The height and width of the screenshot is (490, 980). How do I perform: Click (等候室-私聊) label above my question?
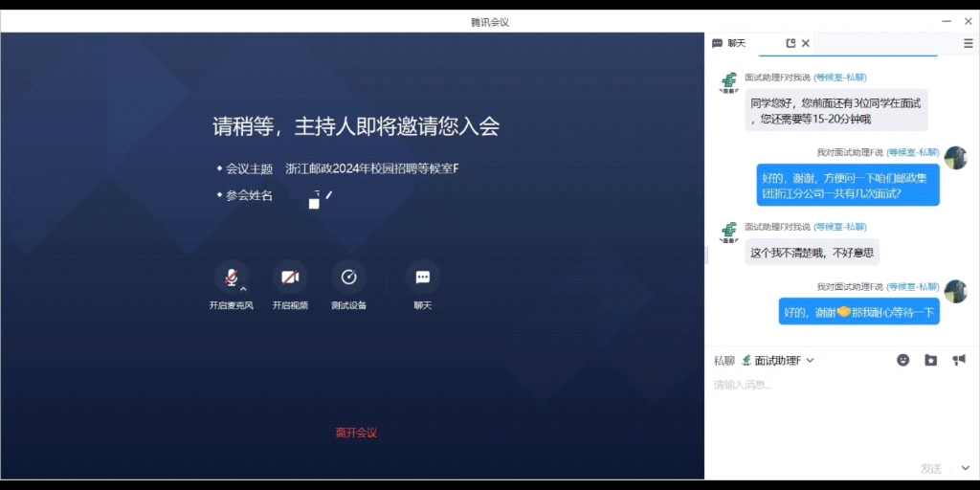click(x=912, y=152)
